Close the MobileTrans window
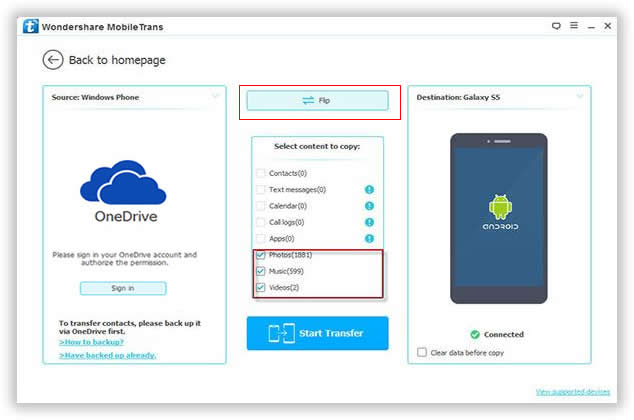This screenshot has width=634, height=420. (x=608, y=26)
